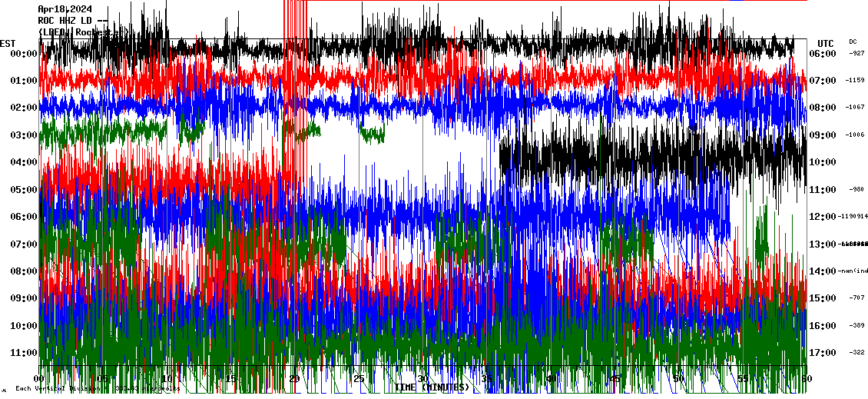Click the Apr18,2024 date header
The image size is (868, 399).
(65, 9)
